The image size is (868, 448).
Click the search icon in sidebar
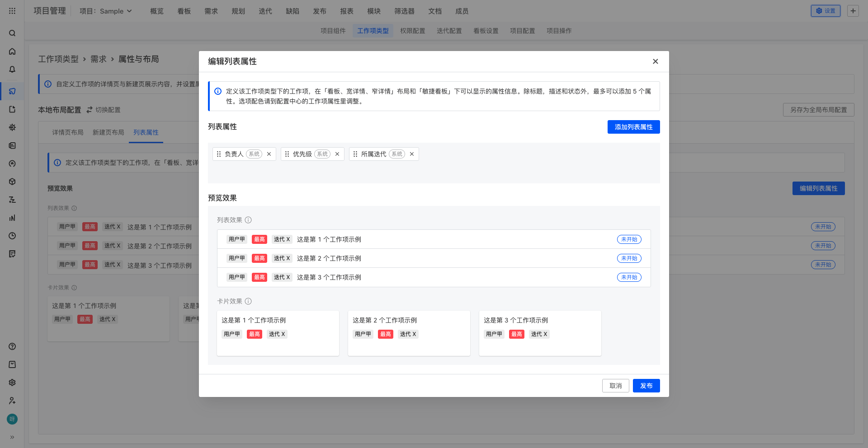(12, 33)
